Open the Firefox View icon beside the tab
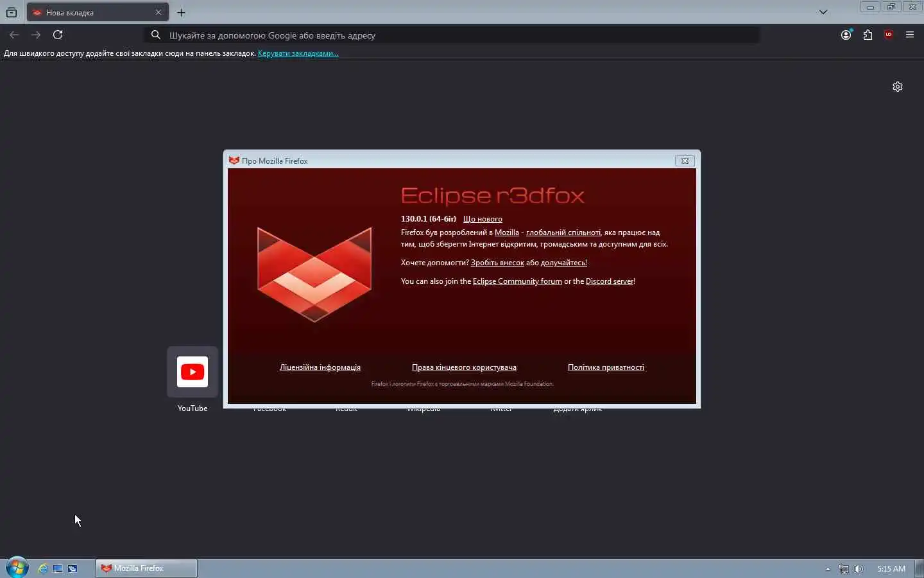 pyautogui.click(x=12, y=12)
